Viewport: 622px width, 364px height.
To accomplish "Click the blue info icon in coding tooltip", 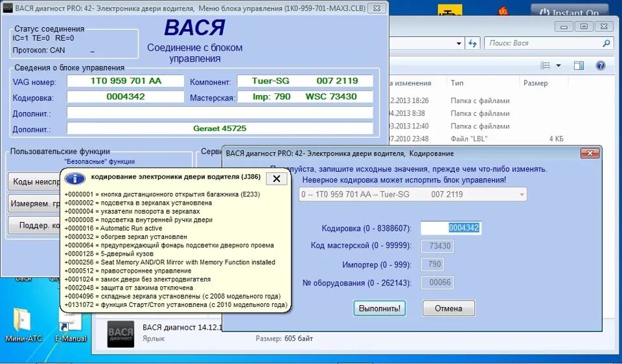I will coord(75,179).
